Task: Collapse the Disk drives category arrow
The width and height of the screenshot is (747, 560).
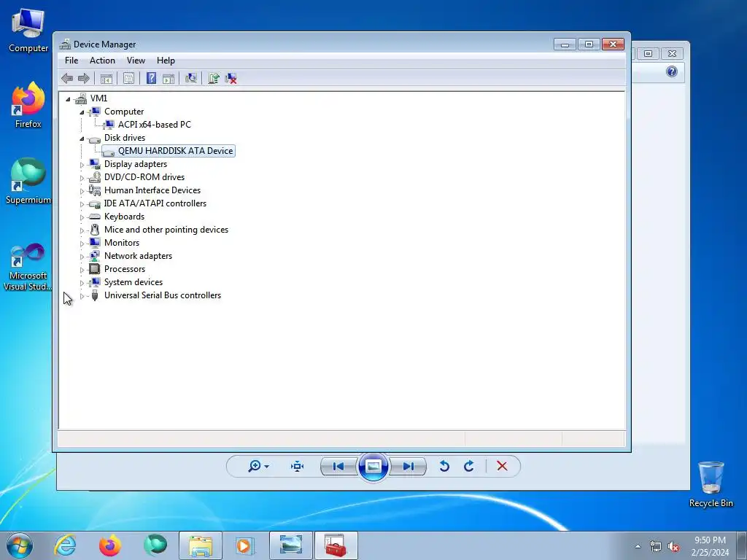Action: [x=82, y=139]
